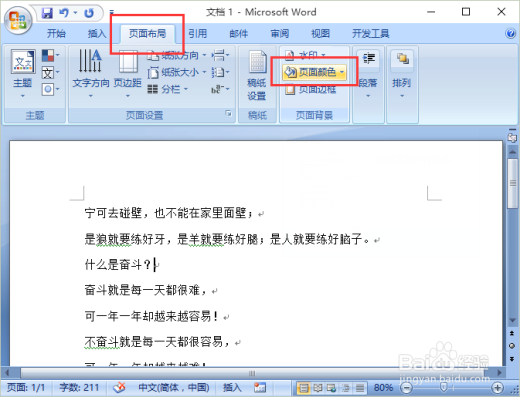Open the 视图 view tab
520x397 pixels.
(320, 33)
